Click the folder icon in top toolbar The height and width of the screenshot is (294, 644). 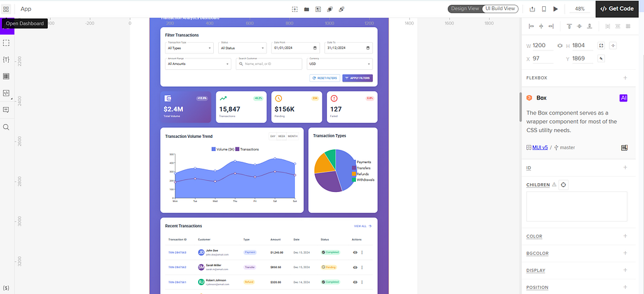point(306,9)
